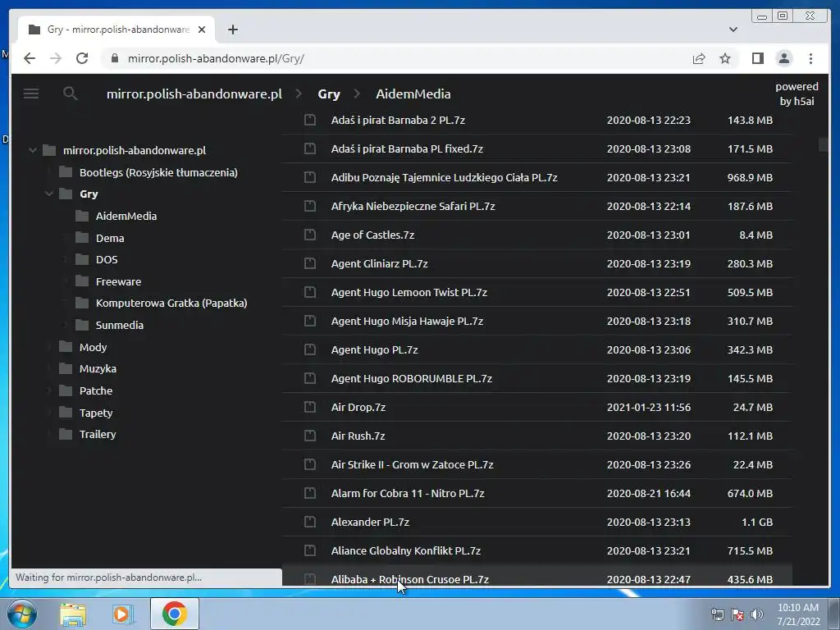This screenshot has width=840, height=630.
Task: Click folder icon next to Muzyka
Action: pyautogui.click(x=66, y=368)
